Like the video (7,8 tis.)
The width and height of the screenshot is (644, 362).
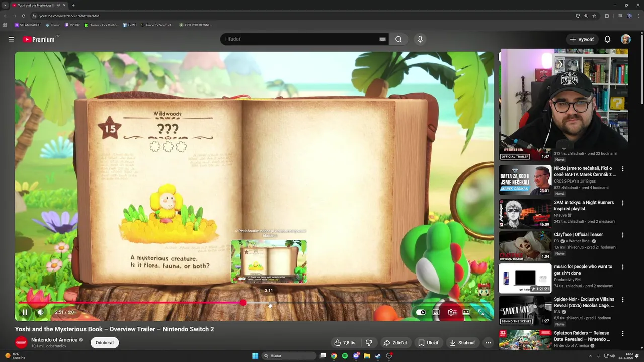click(345, 343)
